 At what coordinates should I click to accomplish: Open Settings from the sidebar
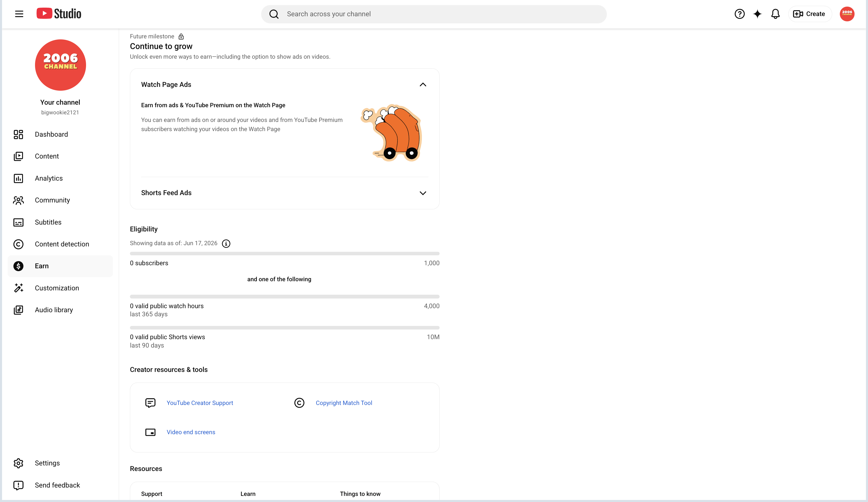point(60,463)
